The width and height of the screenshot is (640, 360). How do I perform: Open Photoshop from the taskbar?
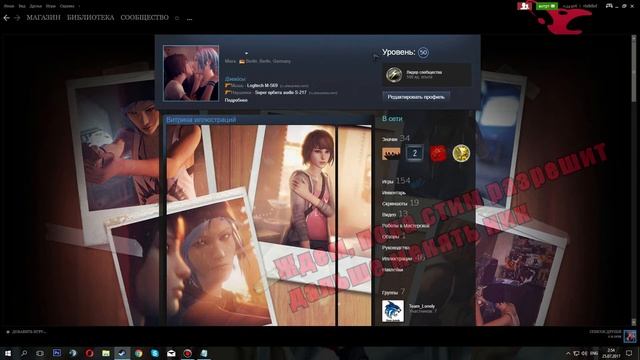tap(57, 353)
